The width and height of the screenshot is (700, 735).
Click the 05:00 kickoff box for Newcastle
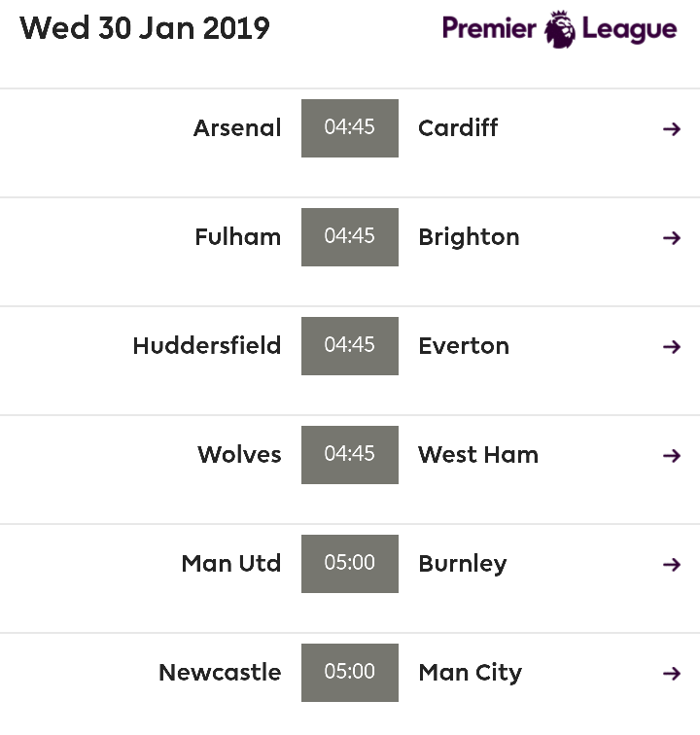pyautogui.click(x=350, y=673)
